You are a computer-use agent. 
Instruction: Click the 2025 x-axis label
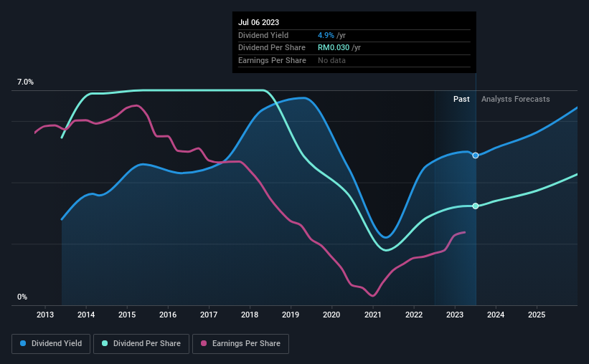(537, 315)
